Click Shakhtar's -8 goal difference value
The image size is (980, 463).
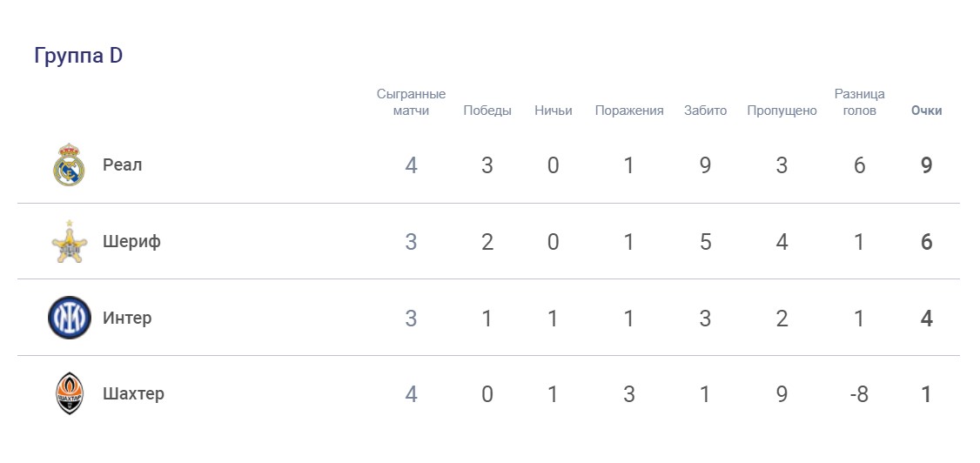coord(859,394)
